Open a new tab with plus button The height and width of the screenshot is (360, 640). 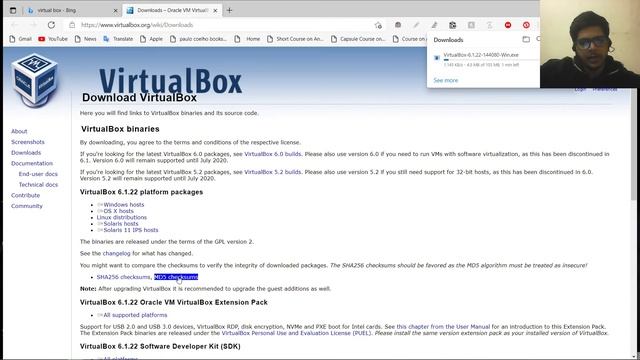pos(229,10)
